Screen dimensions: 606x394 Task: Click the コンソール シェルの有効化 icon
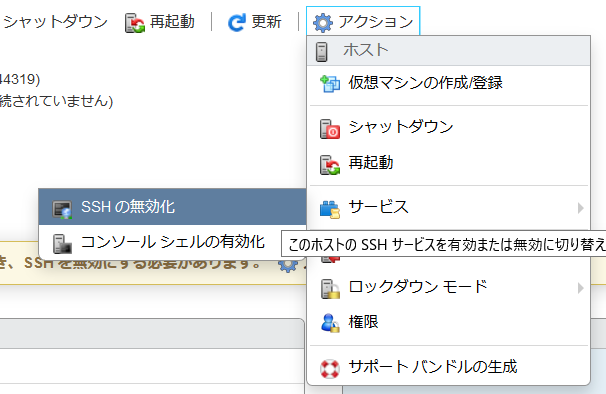pos(62,244)
